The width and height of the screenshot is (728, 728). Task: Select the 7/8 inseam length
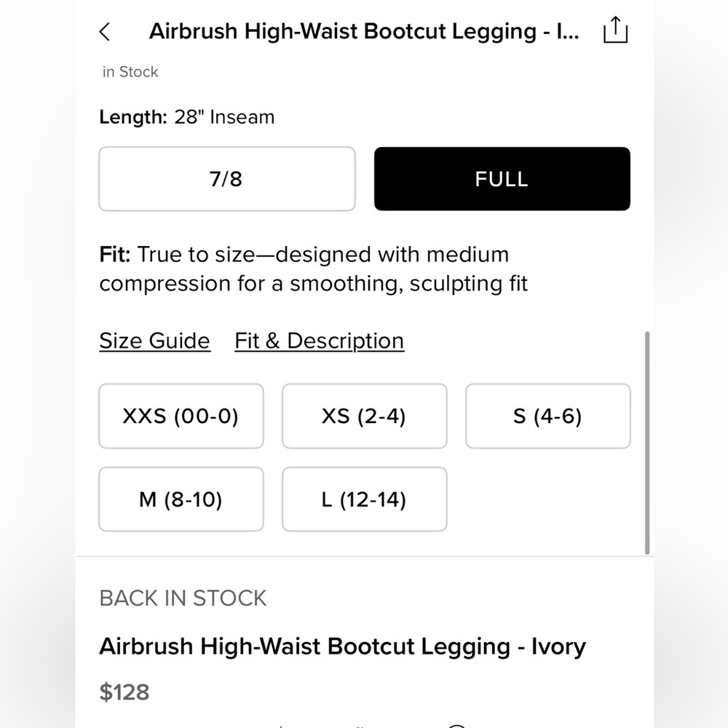click(226, 178)
